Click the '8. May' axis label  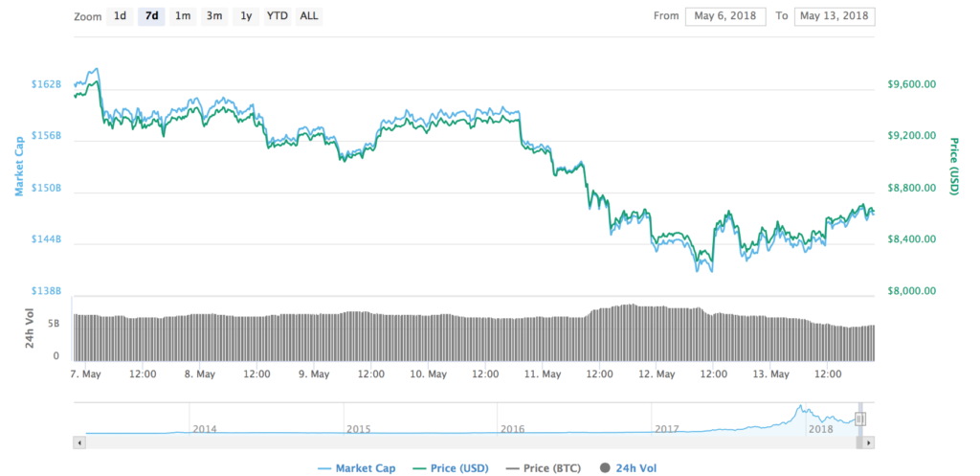[x=200, y=374]
